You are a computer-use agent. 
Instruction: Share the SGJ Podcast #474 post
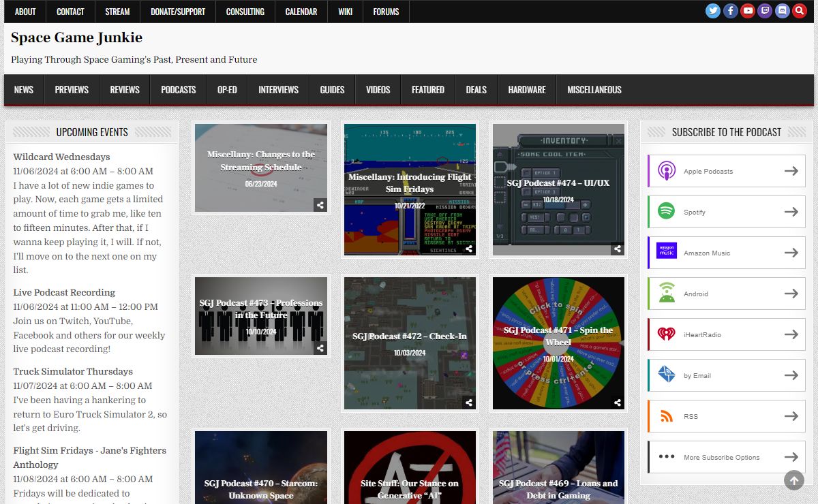pos(617,249)
